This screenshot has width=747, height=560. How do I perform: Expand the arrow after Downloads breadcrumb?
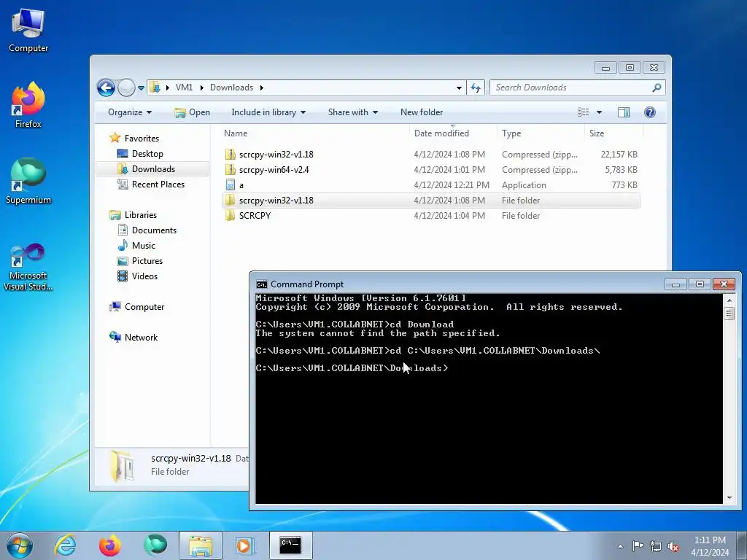pyautogui.click(x=262, y=88)
